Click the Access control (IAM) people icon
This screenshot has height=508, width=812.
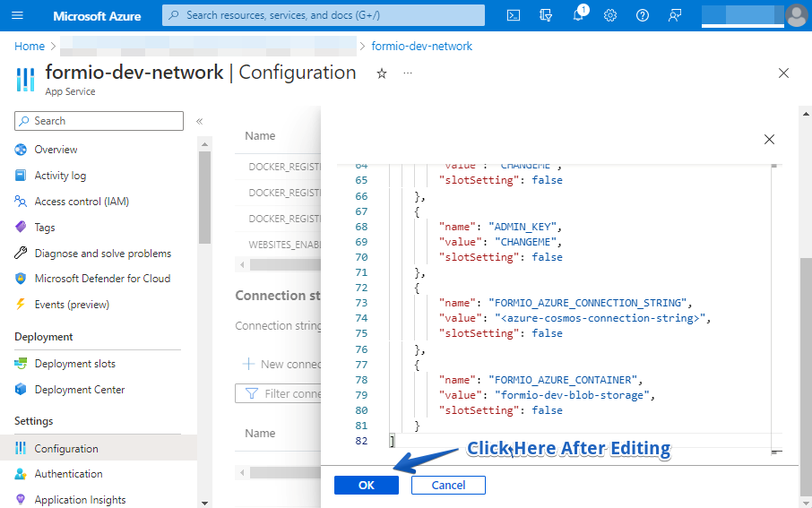[21, 202]
